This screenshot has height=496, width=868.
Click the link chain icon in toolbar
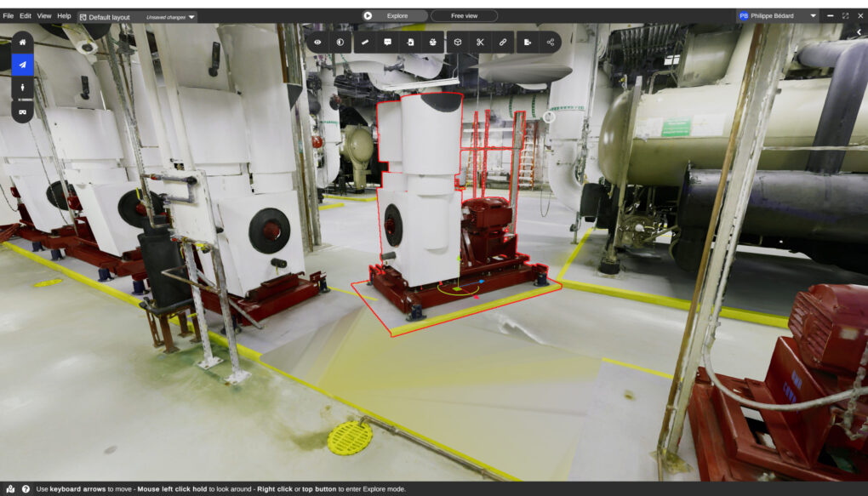coord(503,42)
